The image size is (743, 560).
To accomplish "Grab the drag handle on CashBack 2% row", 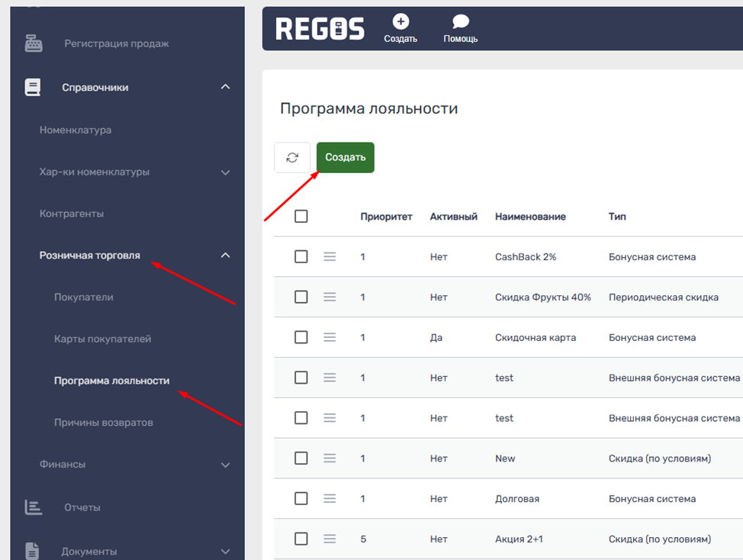I will [330, 257].
